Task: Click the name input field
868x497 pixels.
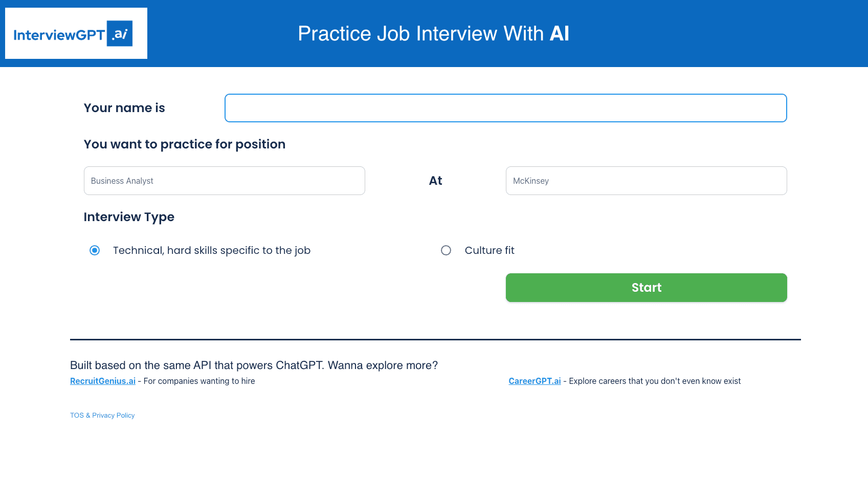Action: pyautogui.click(x=505, y=108)
